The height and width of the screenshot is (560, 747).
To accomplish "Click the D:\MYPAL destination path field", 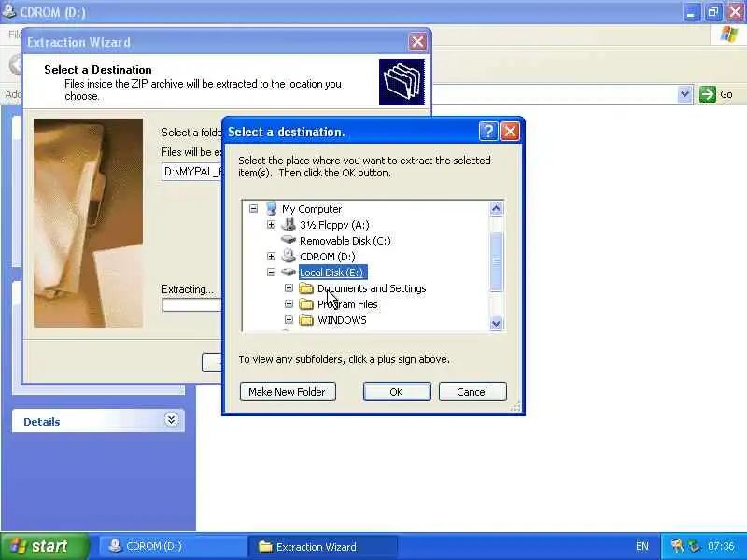I will (x=192, y=172).
